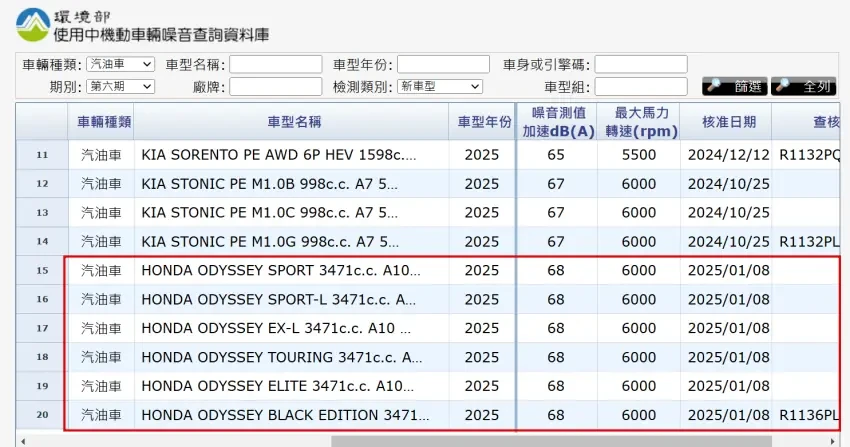Sort by the 核准日期 column header
The image size is (850, 447).
click(726, 122)
